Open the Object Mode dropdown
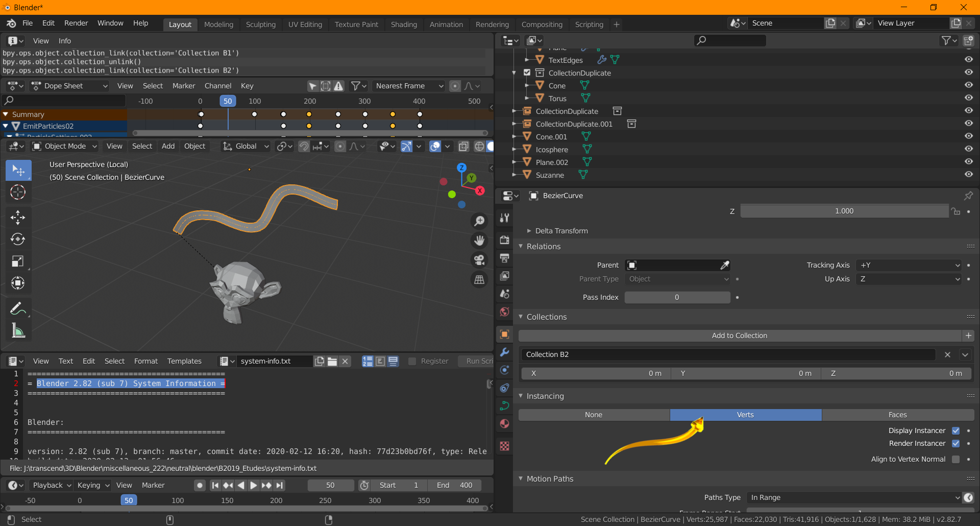Image resolution: width=980 pixels, height=526 pixels. [64, 146]
